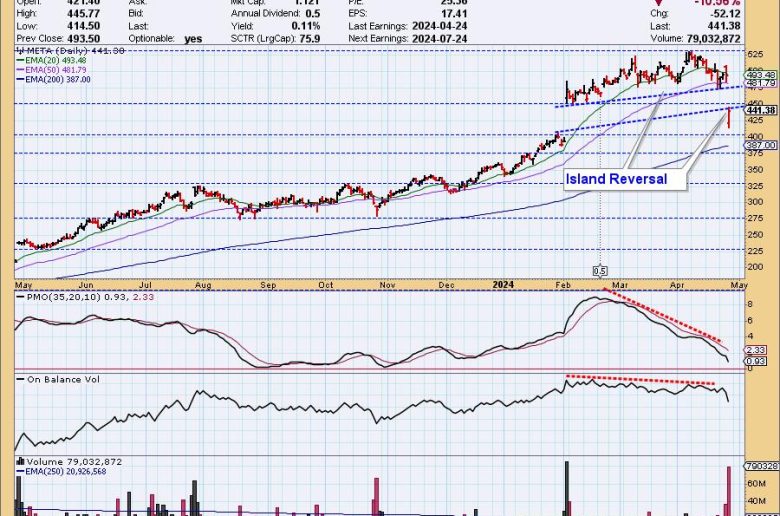Click the 275 price axis label

coord(755,218)
